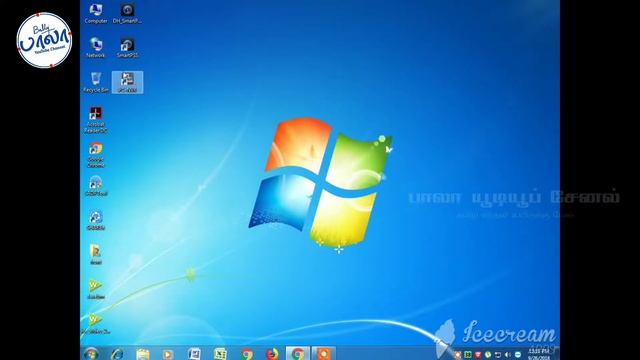
Task: Select the SmartPSS desktop shortcut
Action: click(127, 48)
